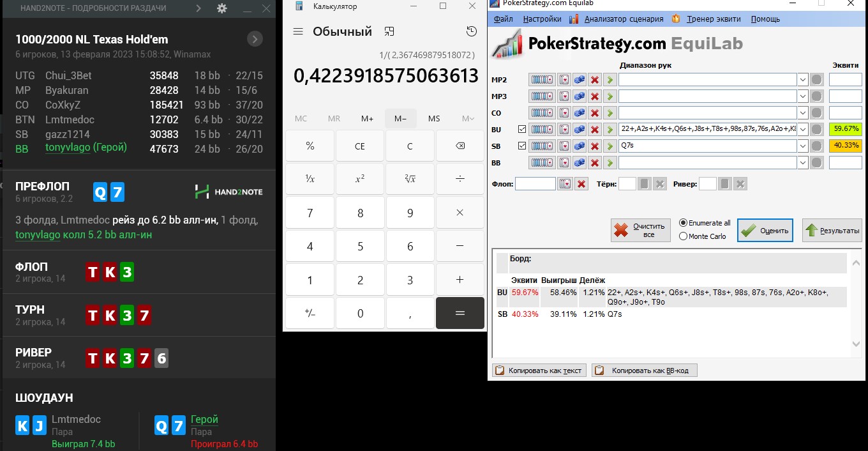Click SB hand input containing Q7s

tap(707, 146)
